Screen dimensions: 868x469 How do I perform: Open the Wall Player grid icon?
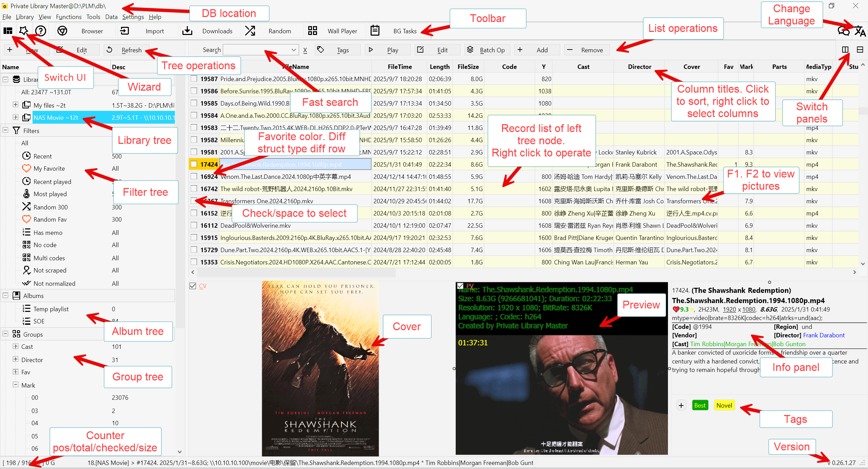[312, 31]
